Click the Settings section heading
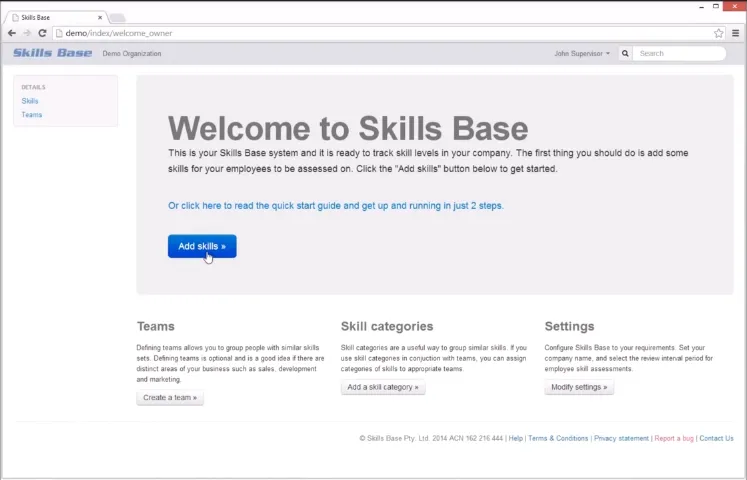 (x=569, y=326)
